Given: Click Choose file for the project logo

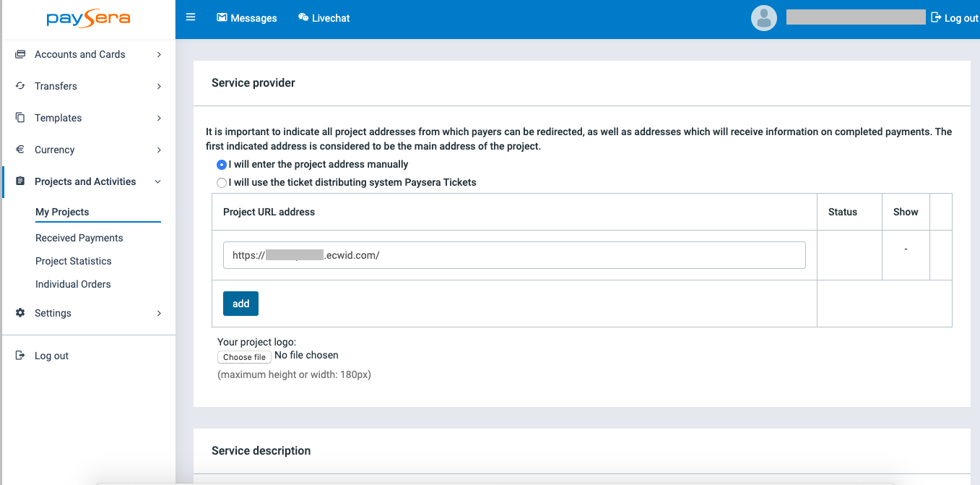Looking at the screenshot, I should click(x=243, y=356).
